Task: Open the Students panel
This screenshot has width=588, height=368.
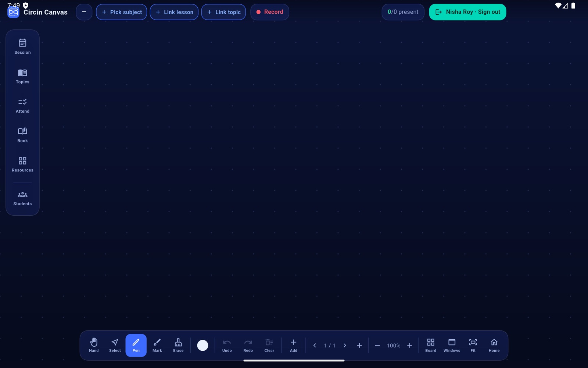Action: coord(22,198)
